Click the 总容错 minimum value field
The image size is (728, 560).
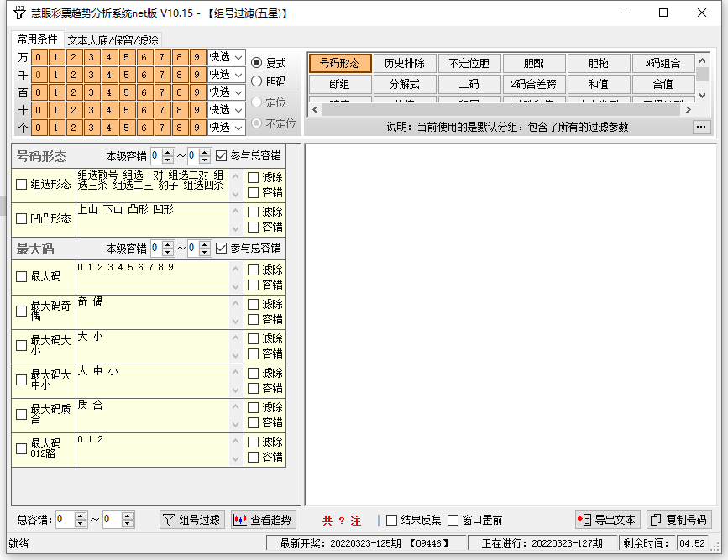[65, 520]
